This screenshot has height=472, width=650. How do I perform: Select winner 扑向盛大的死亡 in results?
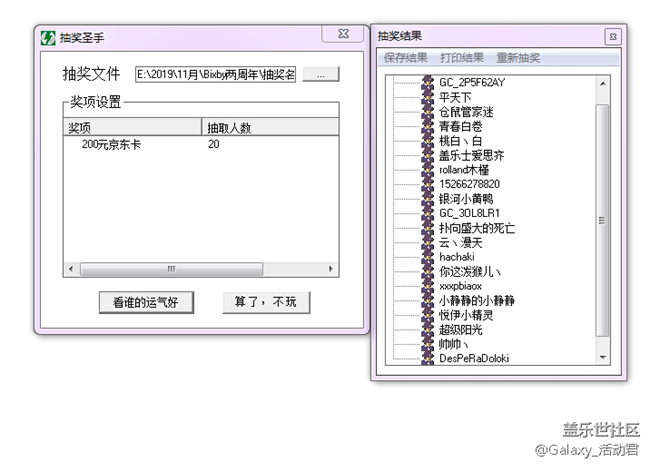coord(477,228)
